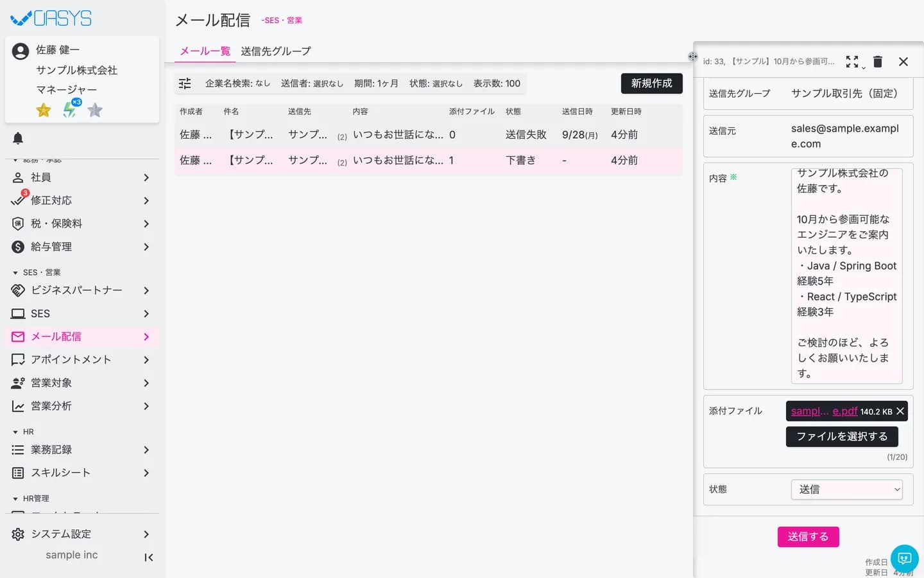Sort by the 更新日時 column header

[626, 112]
